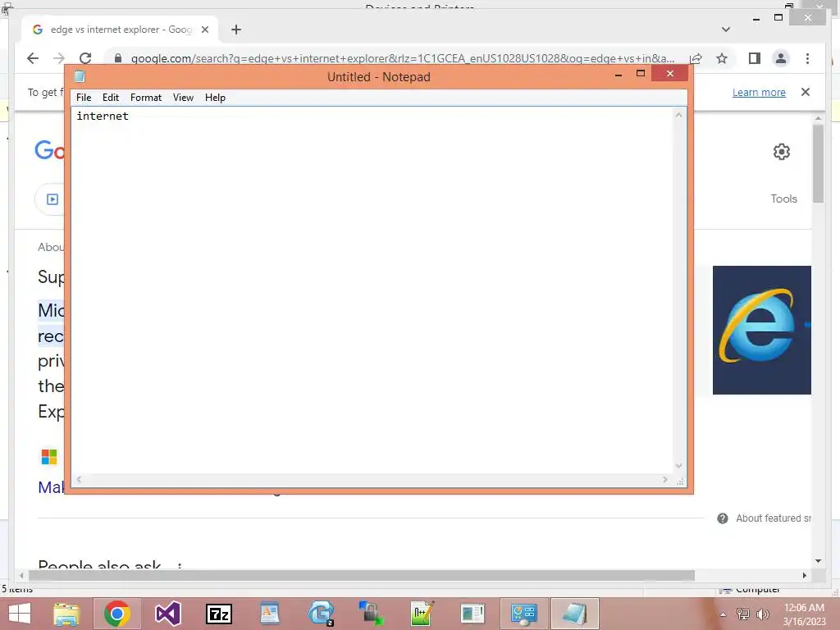Open File Explorer from the taskbar
Image resolution: width=840 pixels, height=630 pixels.
point(67,614)
